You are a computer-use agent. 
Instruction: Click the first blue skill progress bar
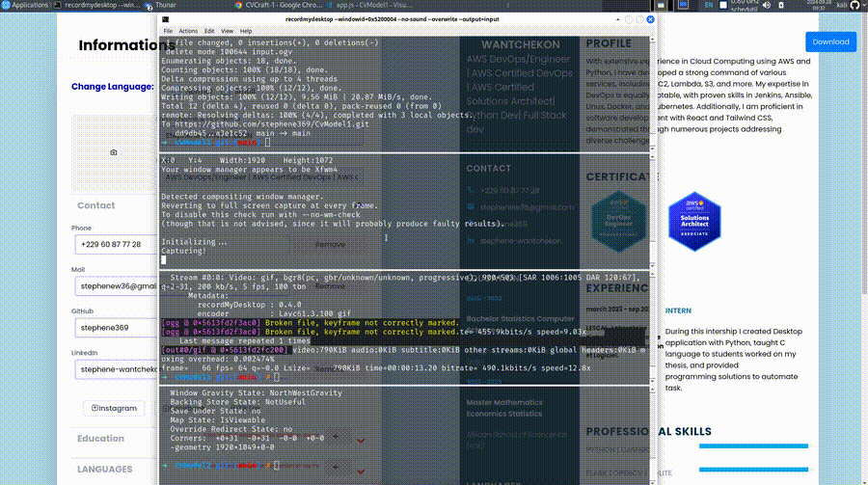point(753,445)
